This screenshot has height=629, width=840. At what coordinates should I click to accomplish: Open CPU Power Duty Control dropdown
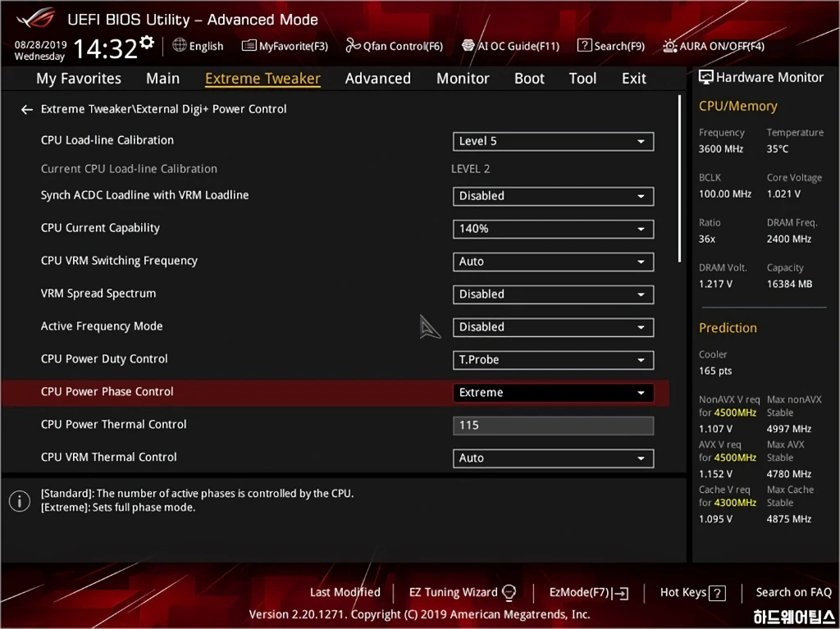click(x=553, y=359)
